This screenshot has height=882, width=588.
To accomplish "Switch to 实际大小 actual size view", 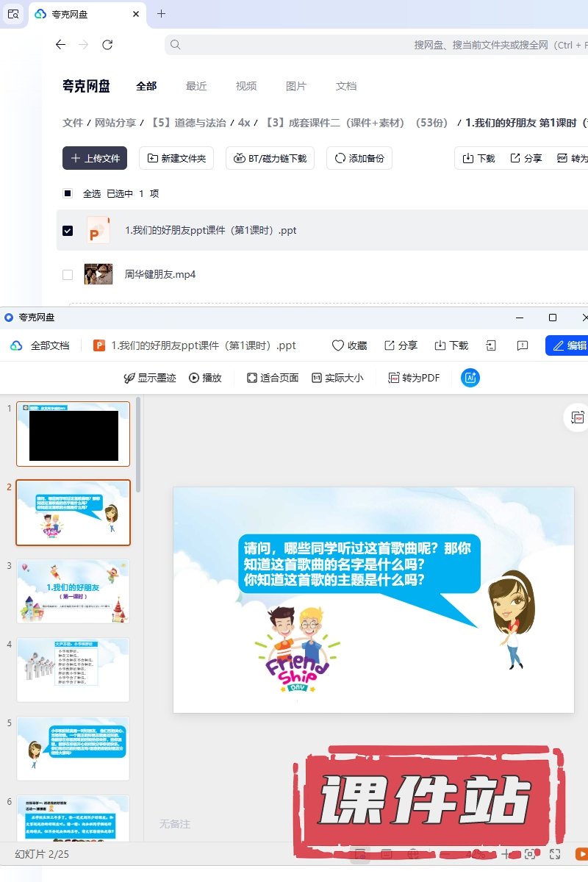I will (x=337, y=378).
